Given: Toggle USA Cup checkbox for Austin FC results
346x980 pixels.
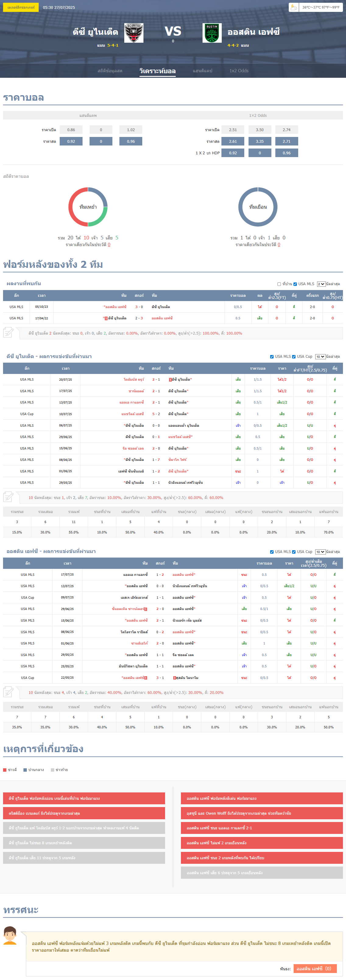Looking at the screenshot, I should pos(294,552).
